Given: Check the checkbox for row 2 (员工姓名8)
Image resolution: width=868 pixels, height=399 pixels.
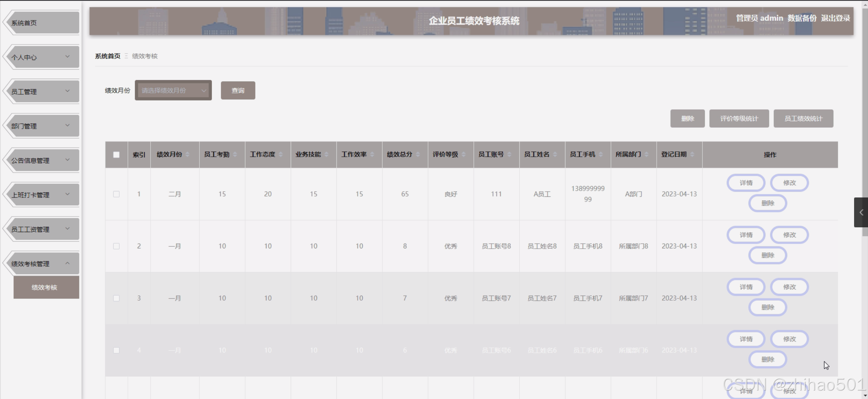Looking at the screenshot, I should 116,246.
